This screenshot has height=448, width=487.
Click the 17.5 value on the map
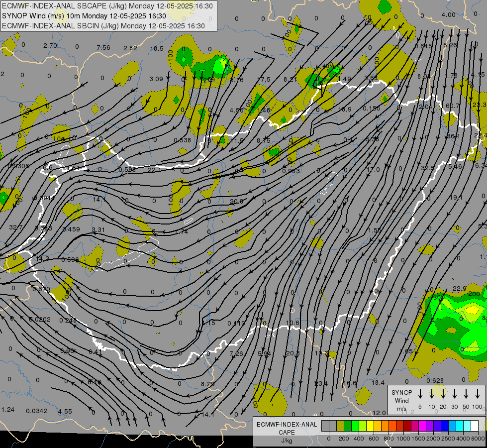click(x=264, y=80)
